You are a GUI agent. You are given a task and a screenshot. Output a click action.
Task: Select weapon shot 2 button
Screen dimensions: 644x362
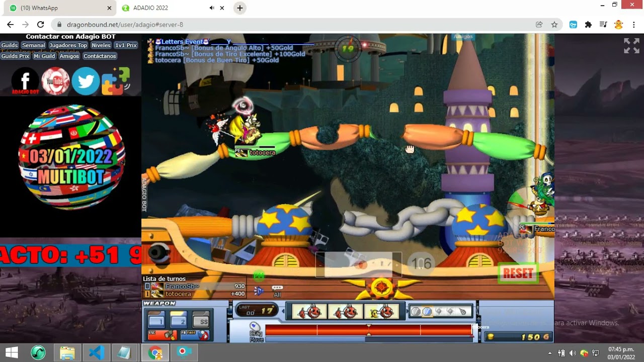click(178, 320)
